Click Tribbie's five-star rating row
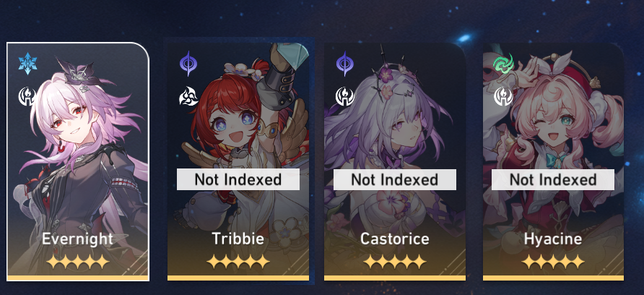This screenshot has width=644, height=295. click(x=238, y=262)
